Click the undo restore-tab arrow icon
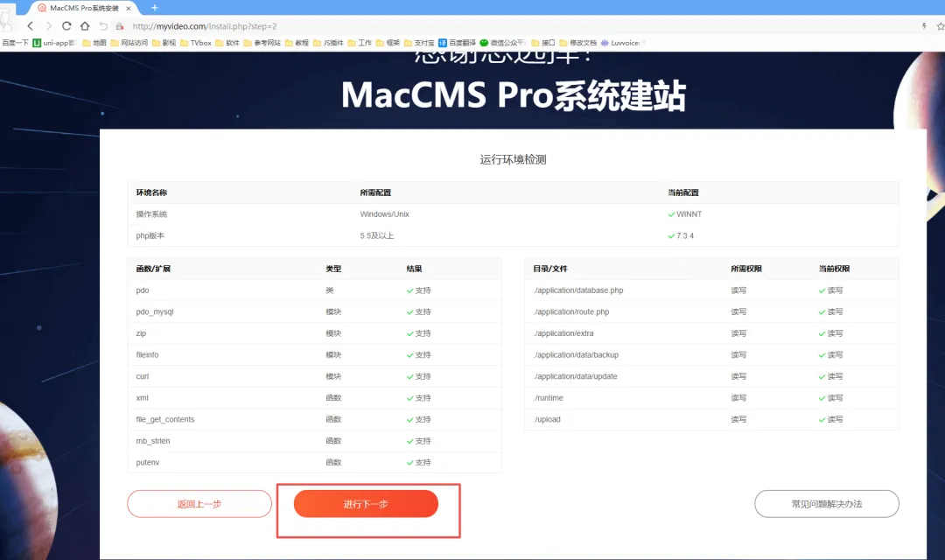Image resolution: width=945 pixels, height=560 pixels. tap(103, 26)
